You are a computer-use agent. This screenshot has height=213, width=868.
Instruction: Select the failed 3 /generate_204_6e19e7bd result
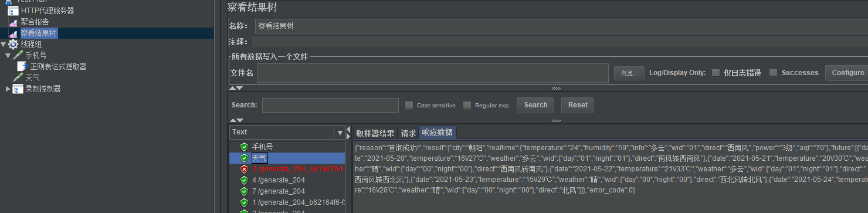pyautogui.click(x=298, y=169)
